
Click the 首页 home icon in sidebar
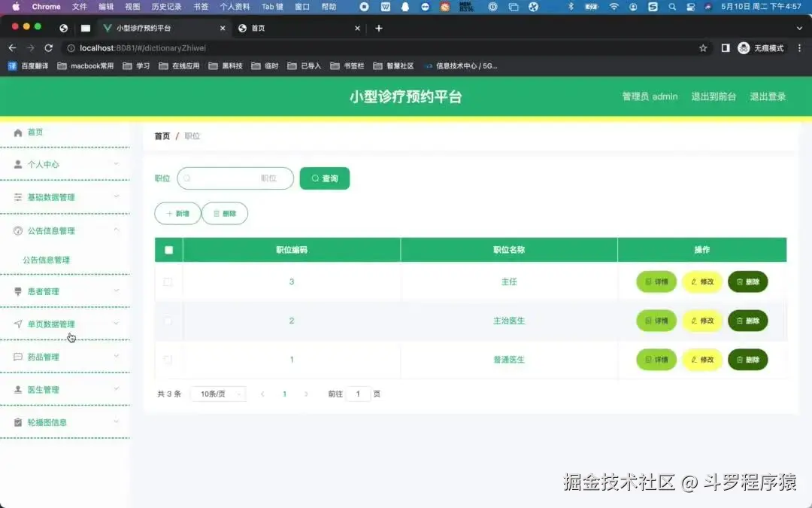[x=17, y=132]
